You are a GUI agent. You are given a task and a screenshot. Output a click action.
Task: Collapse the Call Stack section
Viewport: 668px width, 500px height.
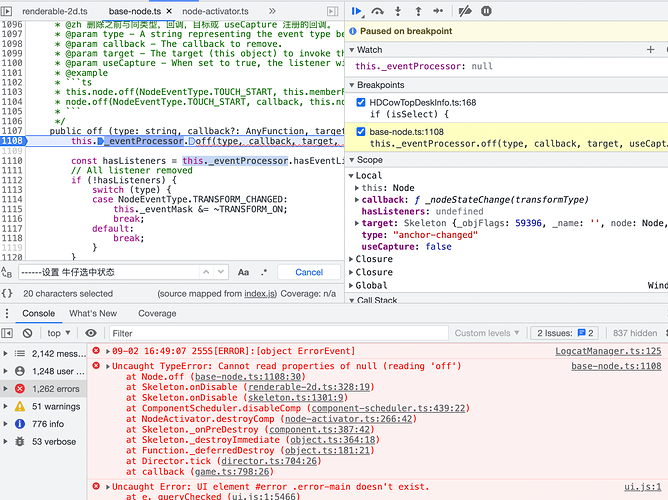[x=352, y=300]
